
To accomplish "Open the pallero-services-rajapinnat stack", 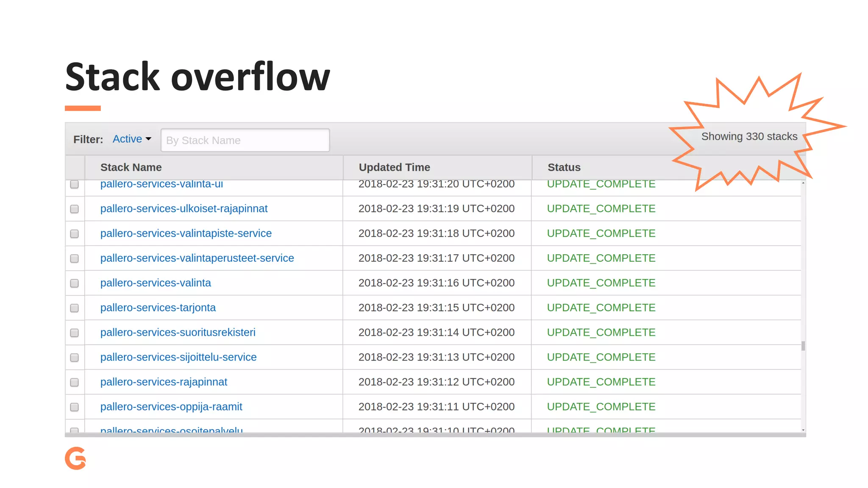I will [x=164, y=382].
